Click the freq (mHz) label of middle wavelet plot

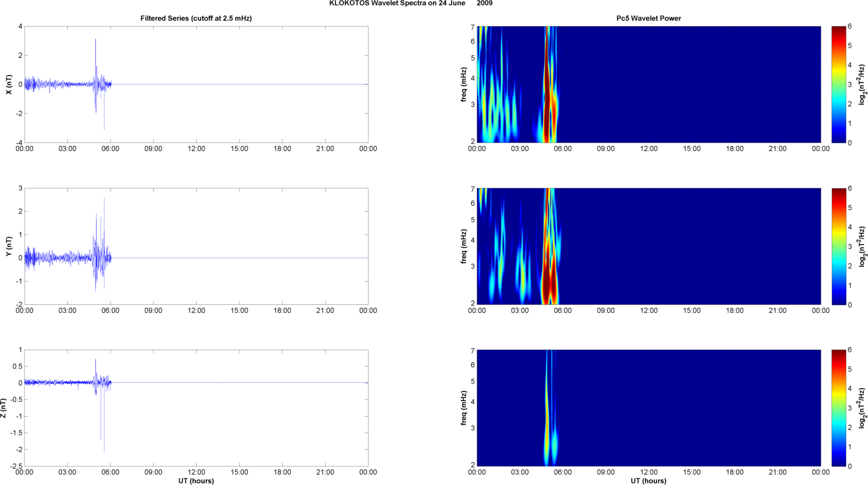[x=464, y=246]
